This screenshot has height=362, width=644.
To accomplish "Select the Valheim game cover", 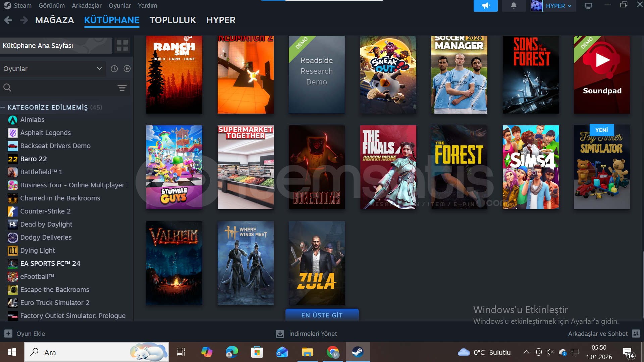I will [174, 263].
